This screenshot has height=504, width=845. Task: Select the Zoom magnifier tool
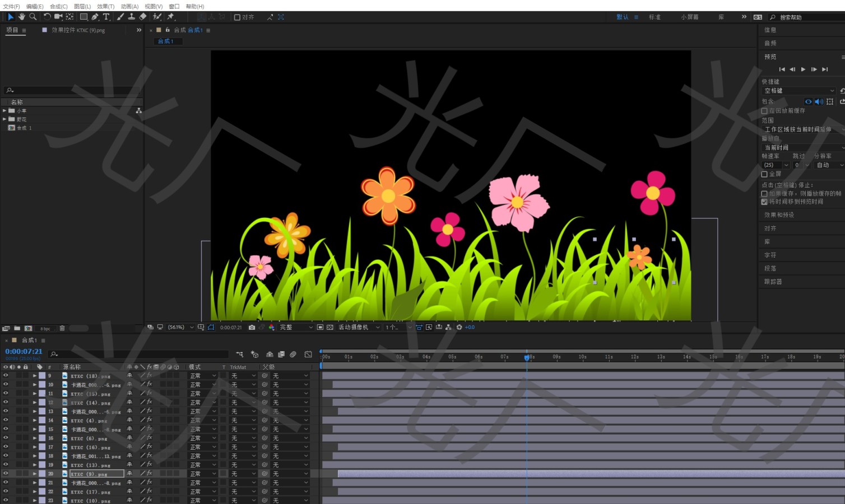[x=33, y=17]
